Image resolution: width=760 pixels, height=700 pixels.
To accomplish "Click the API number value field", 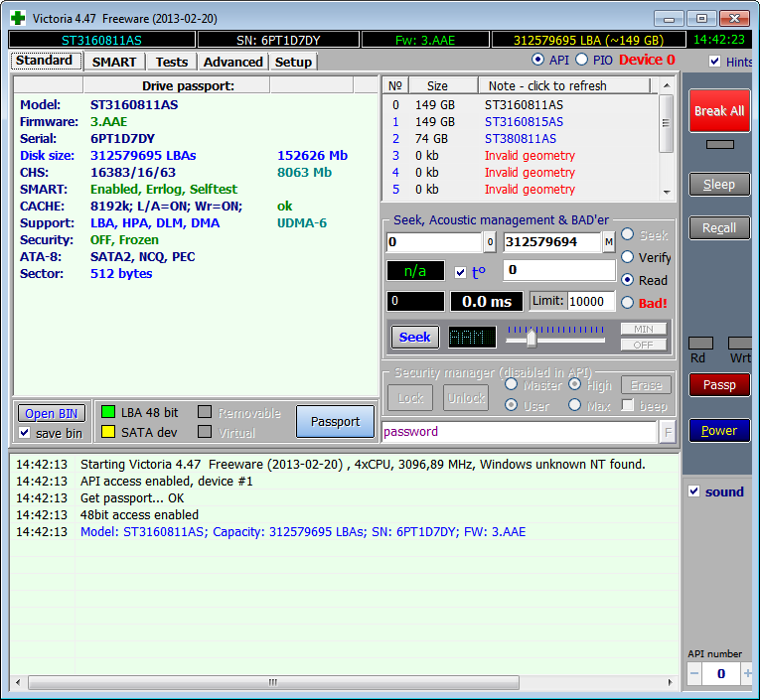I will click(720, 673).
